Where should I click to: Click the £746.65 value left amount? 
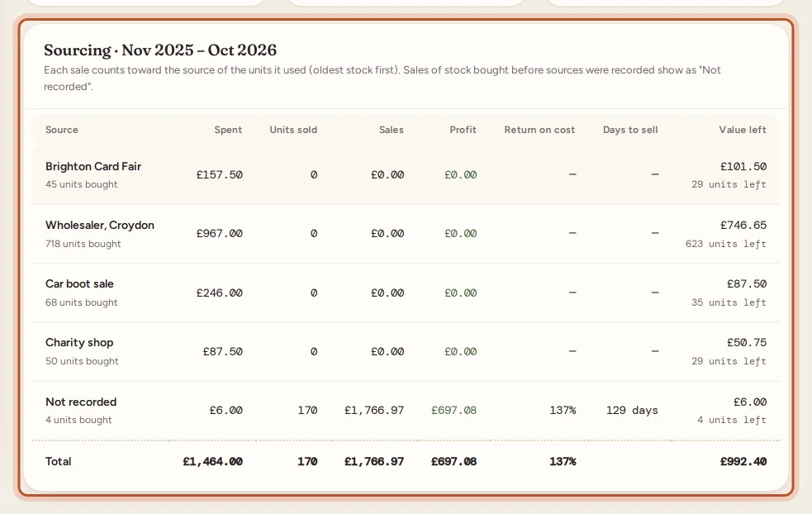click(x=743, y=226)
